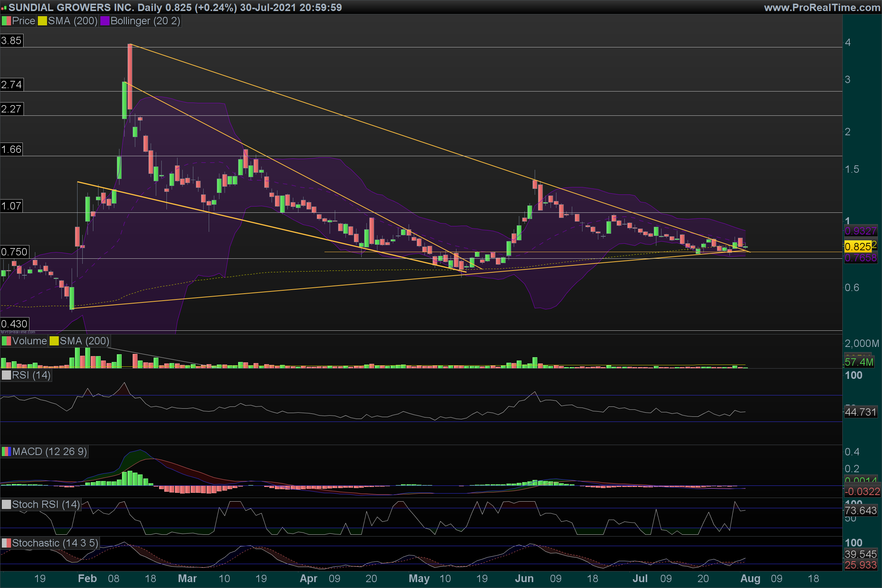Click the MACD value tag -0.0322
882x588 pixels.
click(862, 491)
